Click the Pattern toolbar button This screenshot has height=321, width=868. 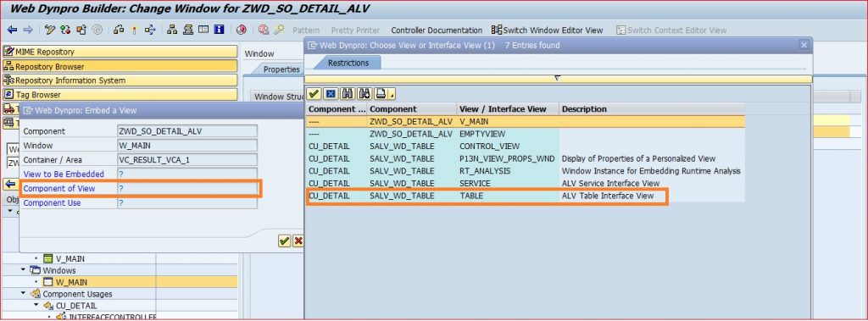(x=306, y=30)
